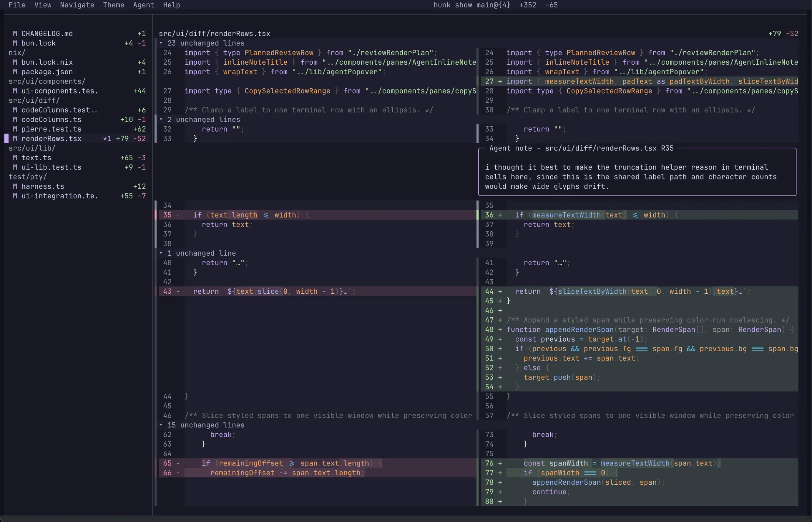Click removed line 43 text.slice return
Screen dimensions: 812x522
[317, 291]
